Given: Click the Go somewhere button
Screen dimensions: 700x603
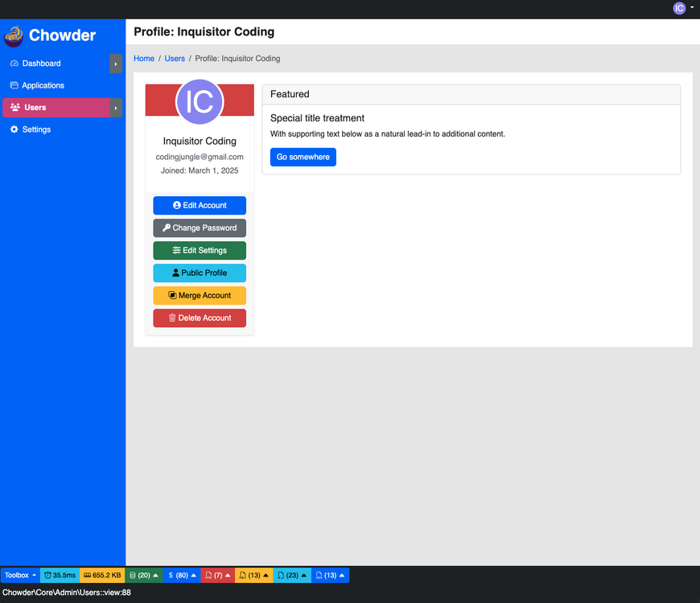Looking at the screenshot, I should [303, 157].
